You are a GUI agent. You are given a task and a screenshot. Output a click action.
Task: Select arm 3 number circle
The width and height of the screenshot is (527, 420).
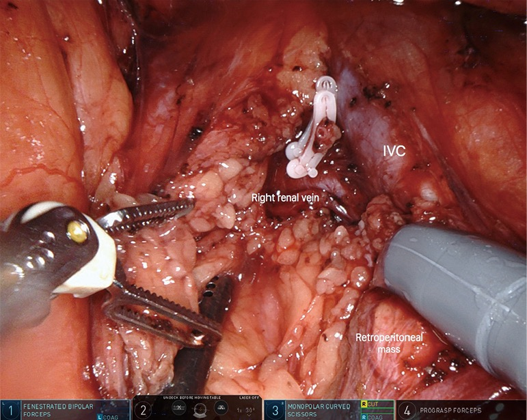[x=275, y=410]
